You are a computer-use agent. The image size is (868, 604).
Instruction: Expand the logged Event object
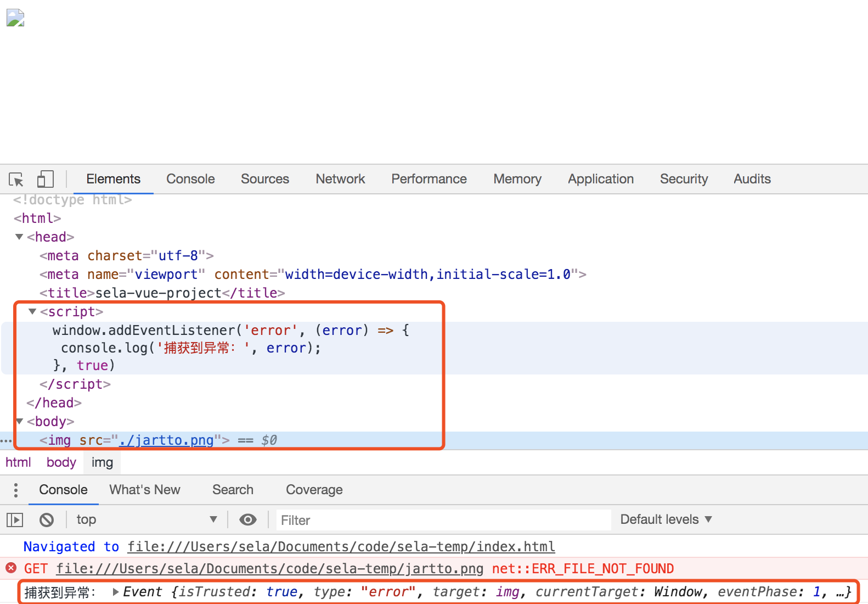point(116,592)
